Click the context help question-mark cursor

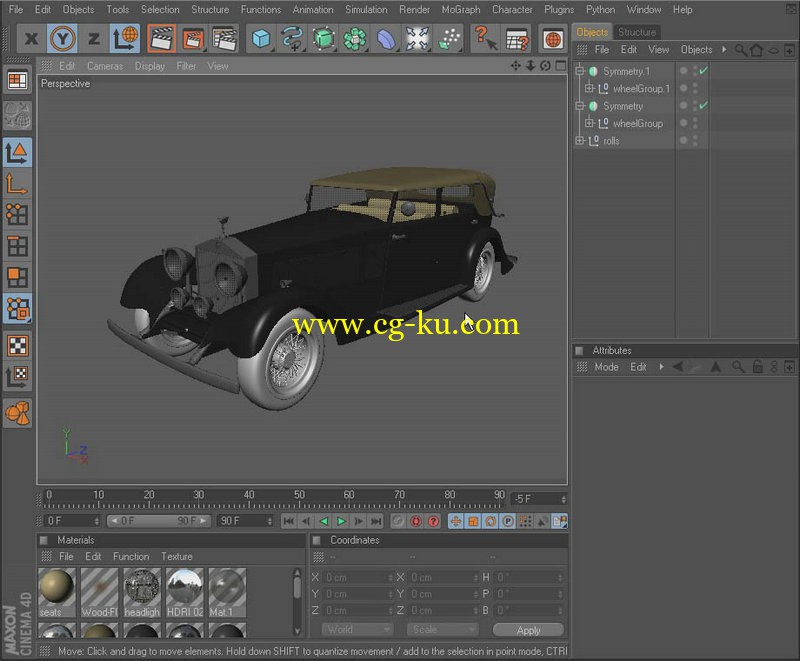[485, 38]
